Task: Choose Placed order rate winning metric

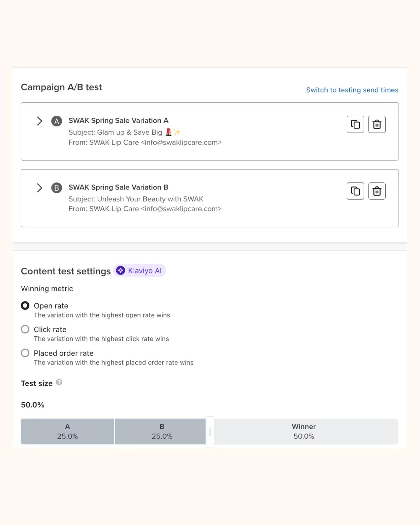Action: (25, 353)
